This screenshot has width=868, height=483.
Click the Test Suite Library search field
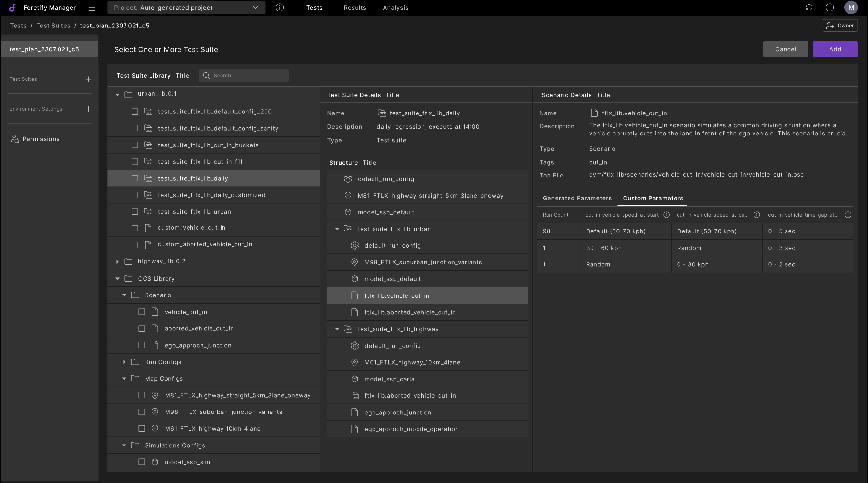pos(243,75)
